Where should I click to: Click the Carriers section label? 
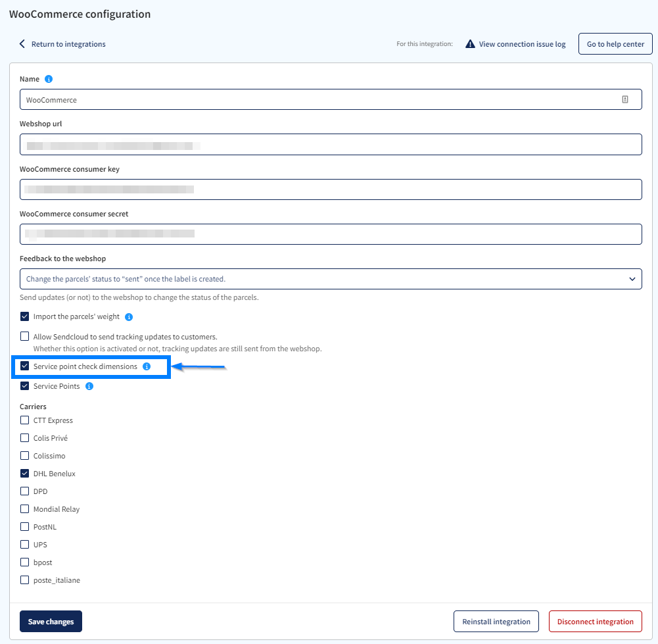[33, 407]
